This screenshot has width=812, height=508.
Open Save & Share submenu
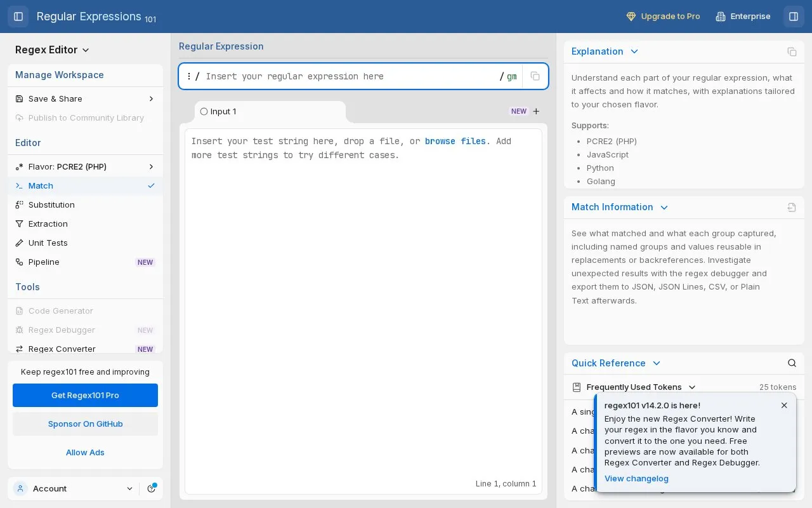coord(85,98)
